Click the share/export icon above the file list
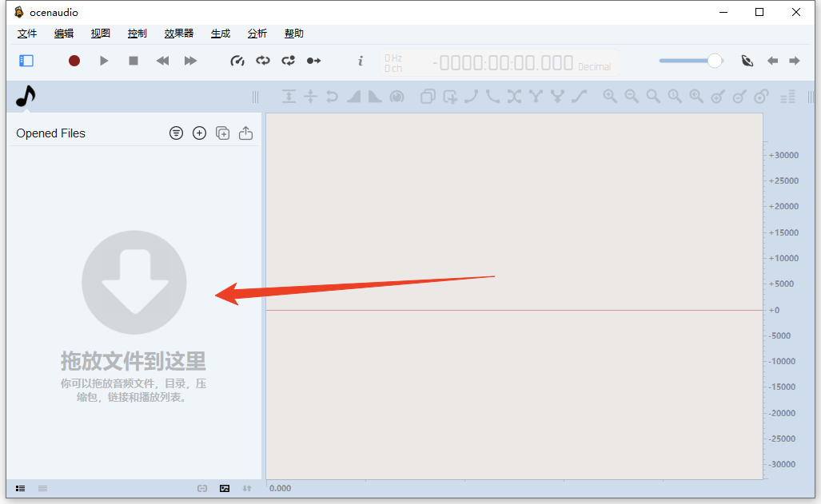 click(x=245, y=133)
